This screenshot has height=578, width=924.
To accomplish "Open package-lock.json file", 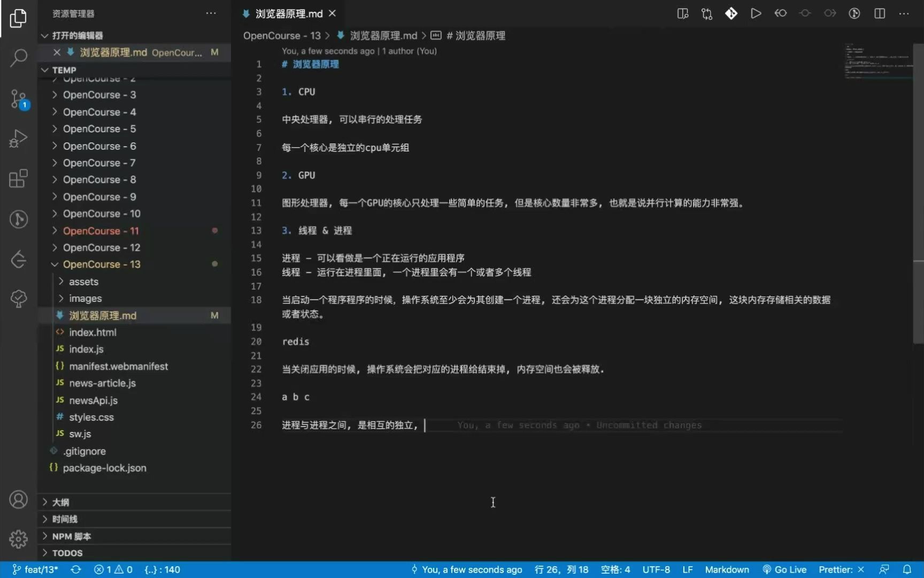I will coord(134,468).
